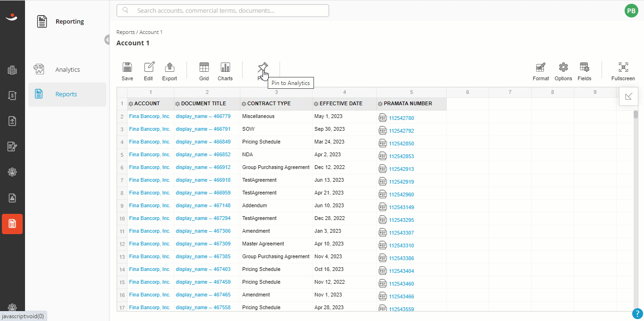Collapse the Reporting sidebar panel
Screen dimensions: 644x321
pyautogui.click(x=108, y=40)
